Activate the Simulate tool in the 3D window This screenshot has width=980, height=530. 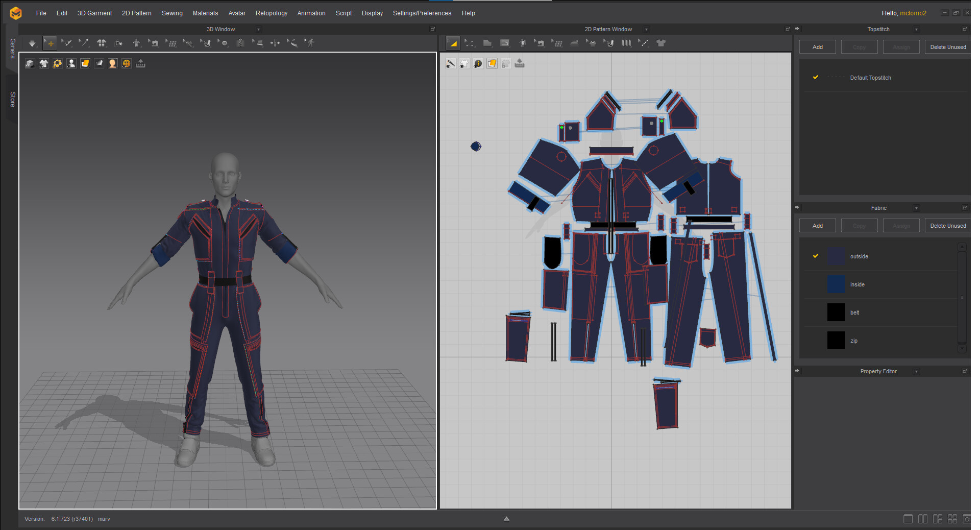(32, 43)
